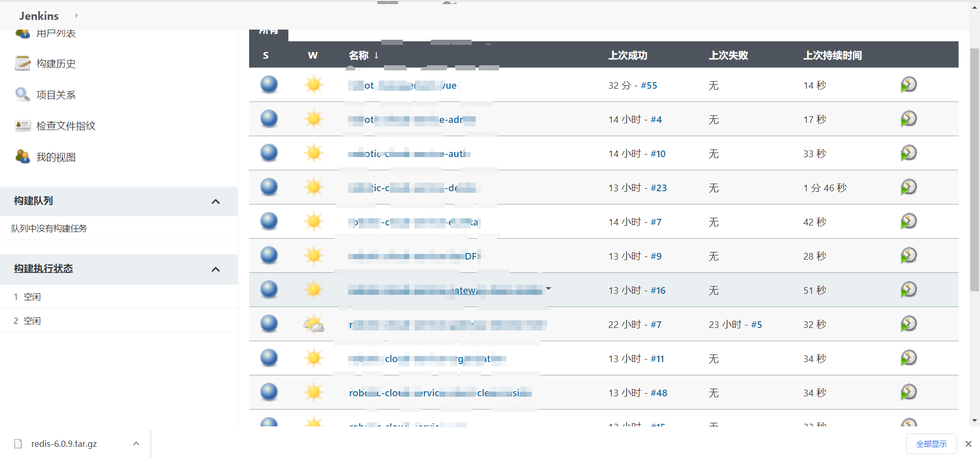Click cloudy weather icon in 23 小时 row
Screen dimensions: 980x459
tap(314, 324)
